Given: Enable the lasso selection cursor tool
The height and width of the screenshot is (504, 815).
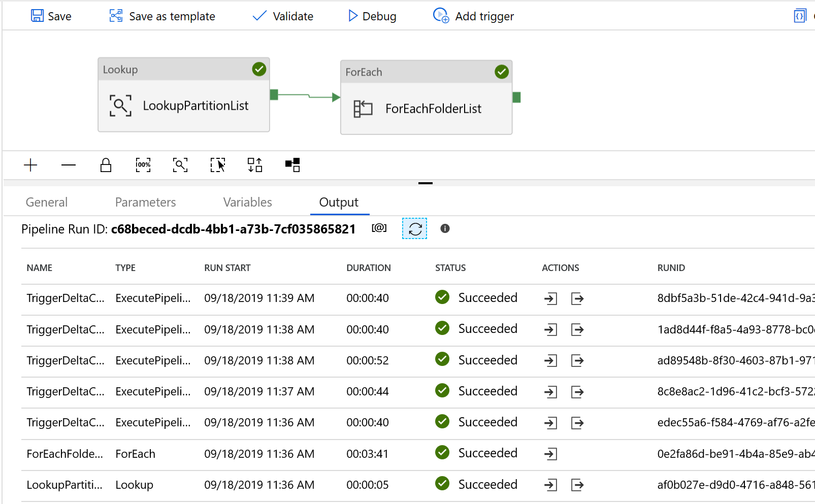Looking at the screenshot, I should [x=218, y=165].
